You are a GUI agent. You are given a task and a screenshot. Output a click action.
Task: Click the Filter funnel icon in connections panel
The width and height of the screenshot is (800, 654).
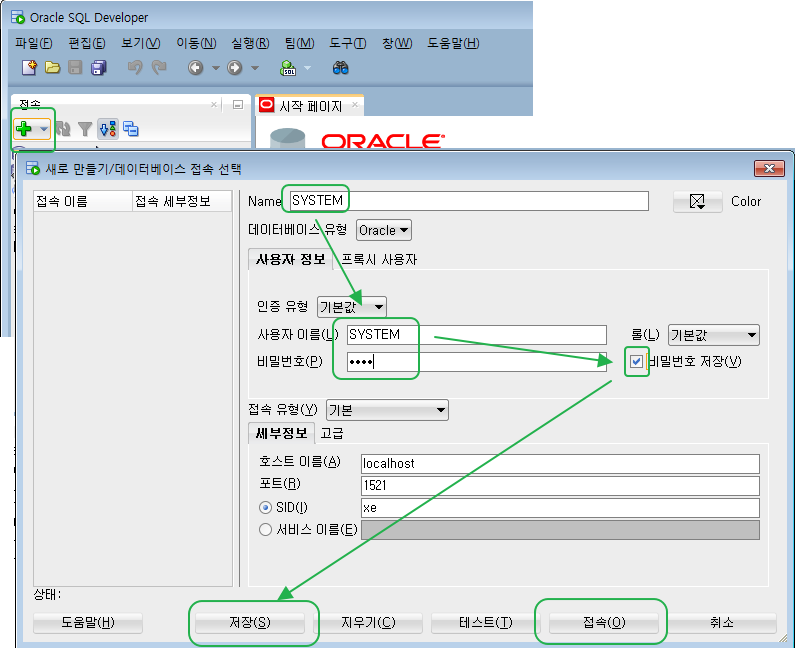click(85, 129)
